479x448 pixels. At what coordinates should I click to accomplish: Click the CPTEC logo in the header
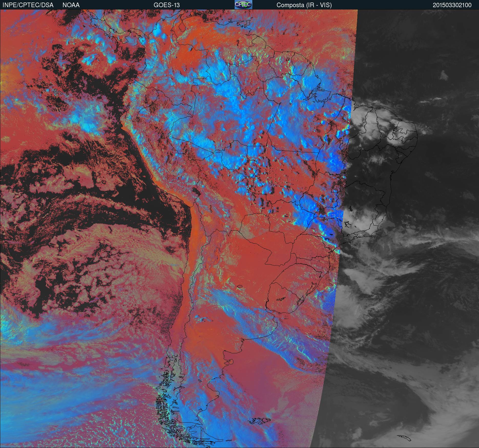tap(243, 5)
